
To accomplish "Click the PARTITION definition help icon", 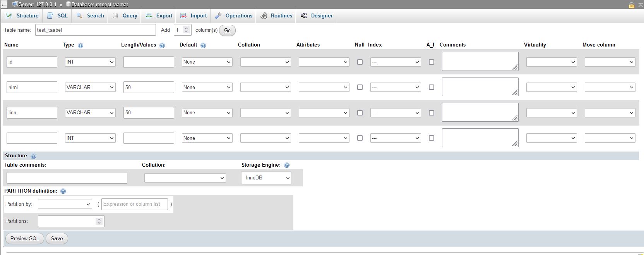I will click(63, 191).
